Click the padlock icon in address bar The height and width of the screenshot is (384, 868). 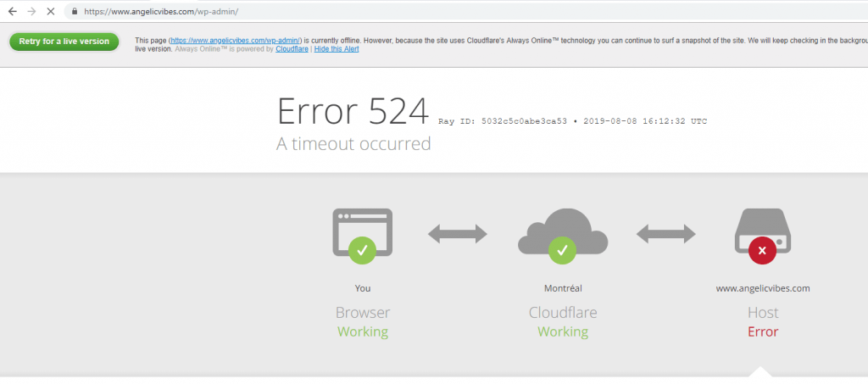(75, 11)
